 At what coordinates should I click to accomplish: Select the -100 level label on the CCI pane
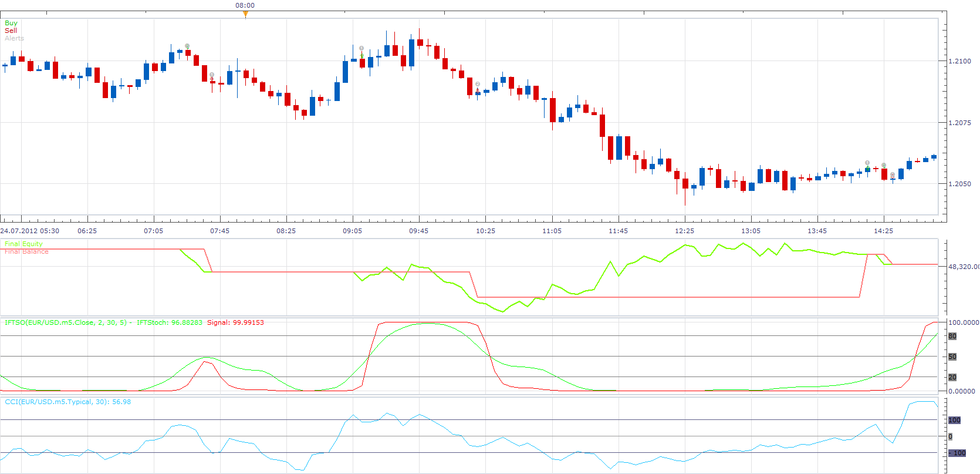[x=957, y=453]
